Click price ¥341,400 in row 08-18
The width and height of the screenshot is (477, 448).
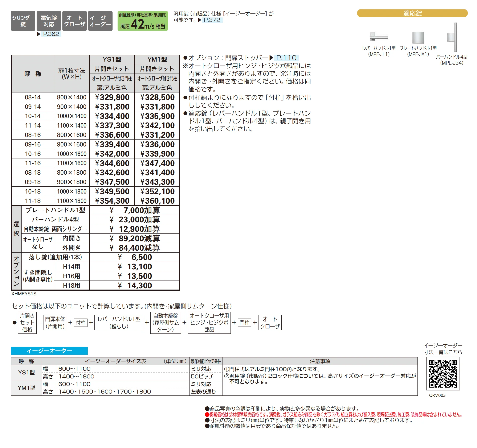[157, 173]
